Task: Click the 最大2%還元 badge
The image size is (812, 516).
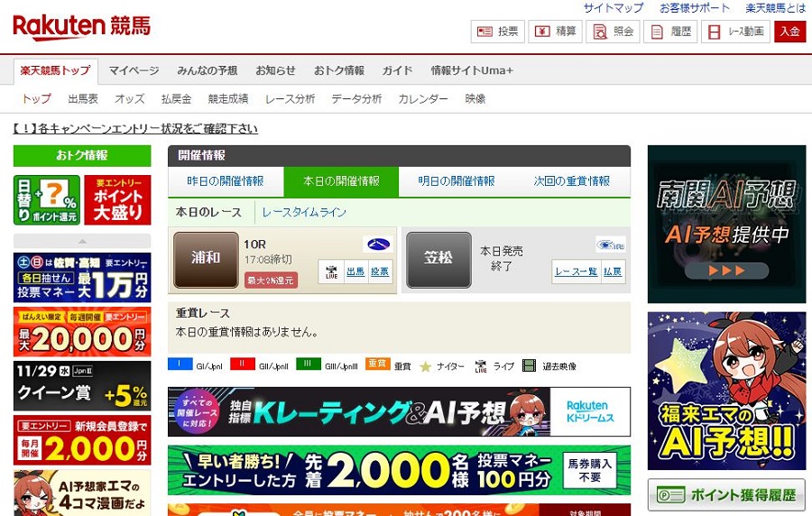Action: (x=271, y=280)
